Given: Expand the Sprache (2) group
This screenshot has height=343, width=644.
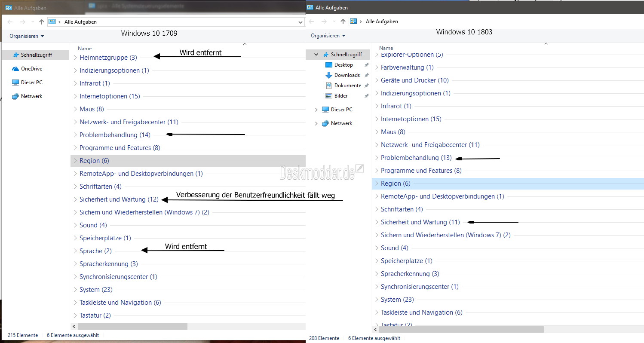Looking at the screenshot, I should [x=76, y=251].
